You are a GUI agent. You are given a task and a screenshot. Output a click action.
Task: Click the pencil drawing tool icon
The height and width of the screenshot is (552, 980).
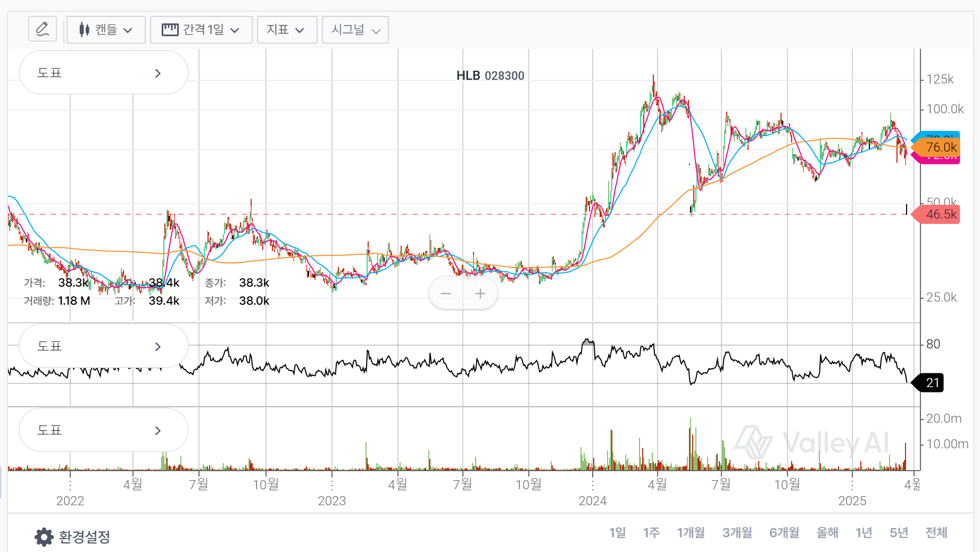point(43,29)
